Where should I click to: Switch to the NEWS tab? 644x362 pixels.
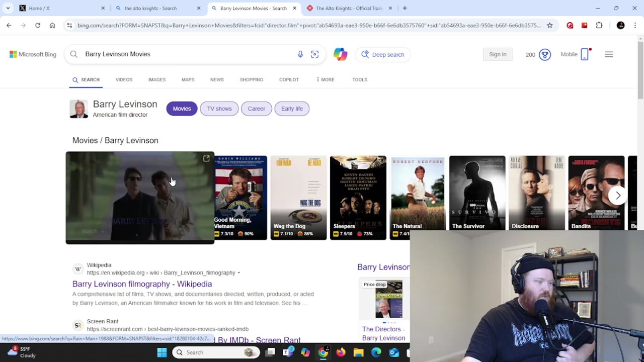[x=217, y=79]
